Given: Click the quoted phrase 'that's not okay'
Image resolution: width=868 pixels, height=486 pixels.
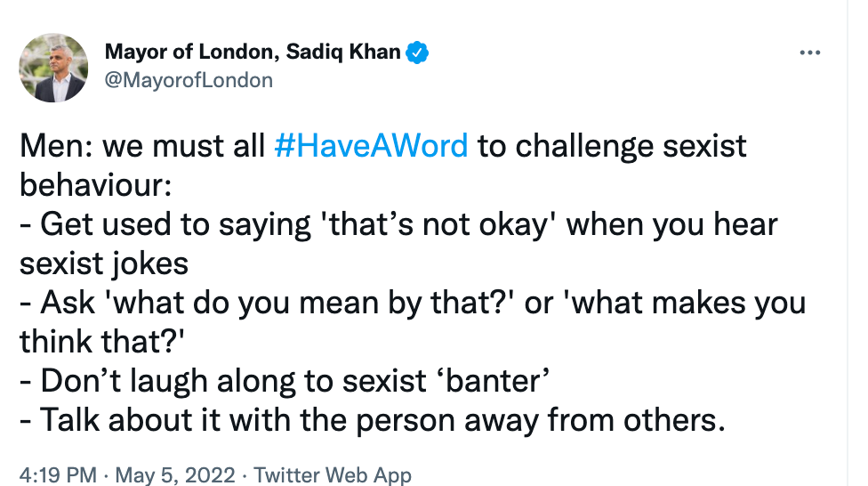Looking at the screenshot, I should [438, 223].
